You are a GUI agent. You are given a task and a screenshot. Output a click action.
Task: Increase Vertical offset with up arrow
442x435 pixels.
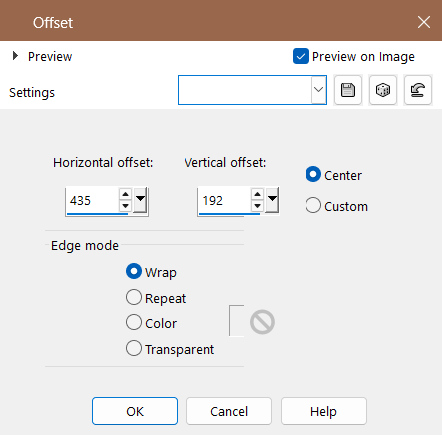point(257,194)
